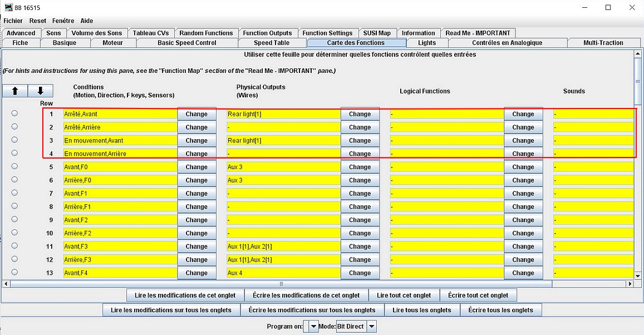Select the radio button for row 12
The width and height of the screenshot is (644, 335).
(x=15, y=259)
